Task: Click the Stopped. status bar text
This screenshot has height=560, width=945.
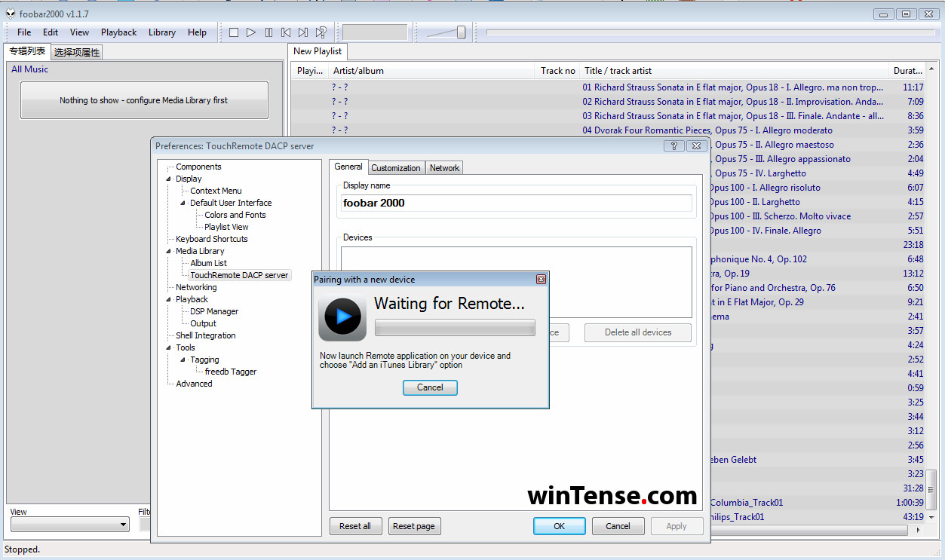Action: pos(22,549)
